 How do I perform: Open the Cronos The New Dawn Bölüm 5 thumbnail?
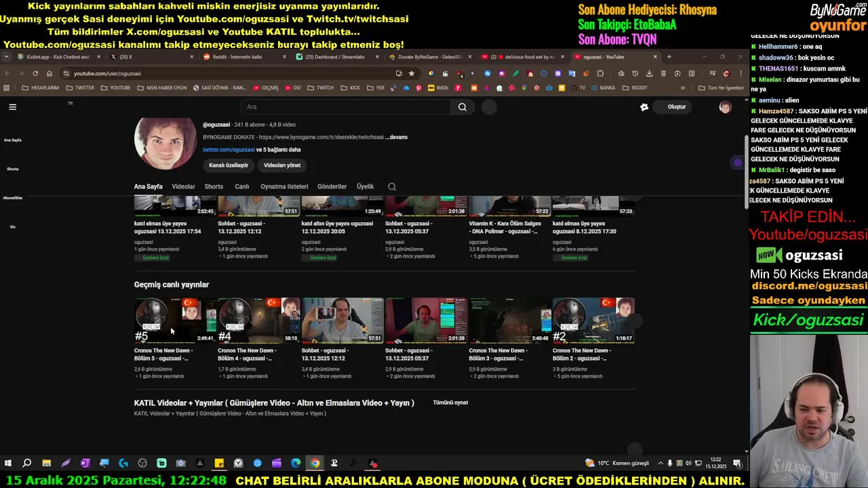tap(175, 320)
